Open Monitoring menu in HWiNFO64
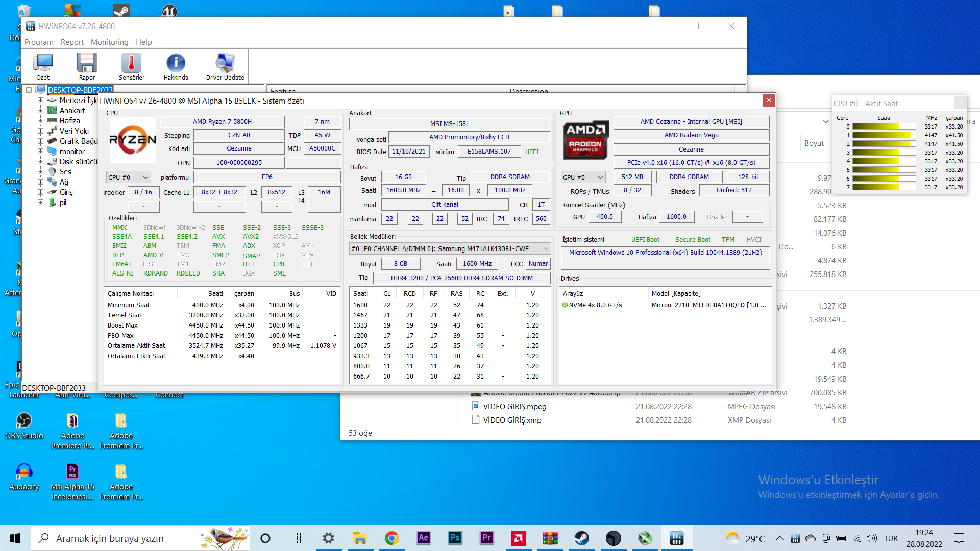 pyautogui.click(x=109, y=42)
